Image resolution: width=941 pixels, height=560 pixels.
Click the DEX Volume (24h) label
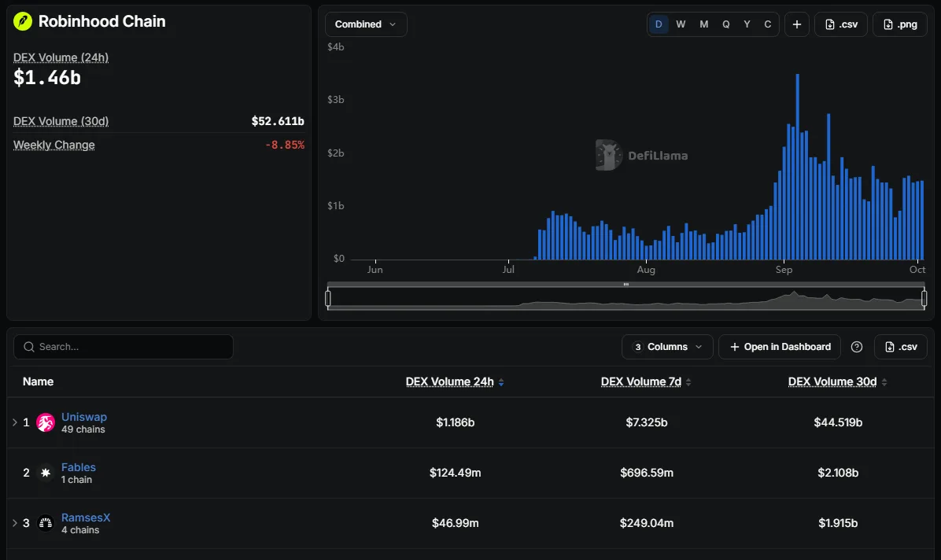(61, 57)
